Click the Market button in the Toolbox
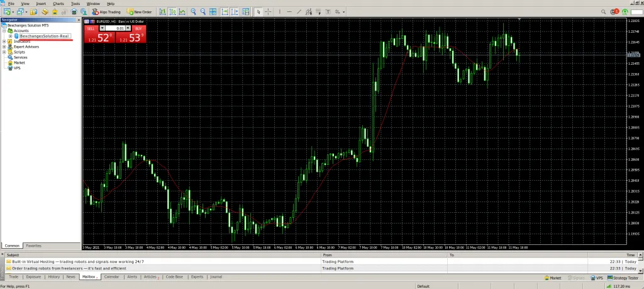The width and height of the screenshot is (644, 289). [x=553, y=278]
